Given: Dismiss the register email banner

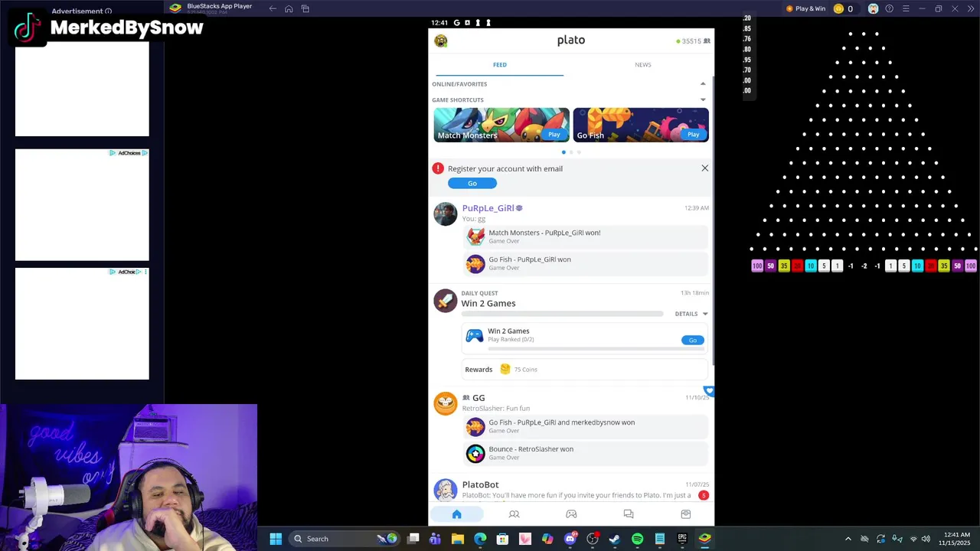Looking at the screenshot, I should (x=705, y=168).
